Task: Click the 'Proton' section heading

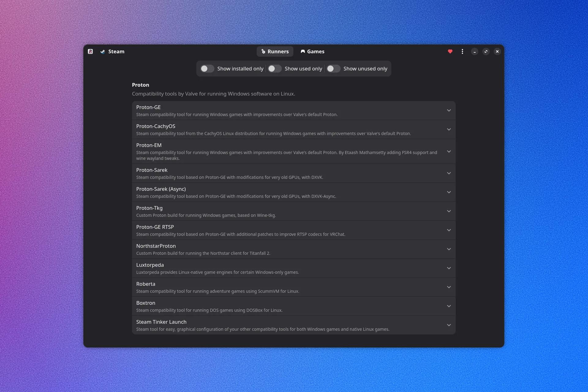Action: (x=141, y=85)
